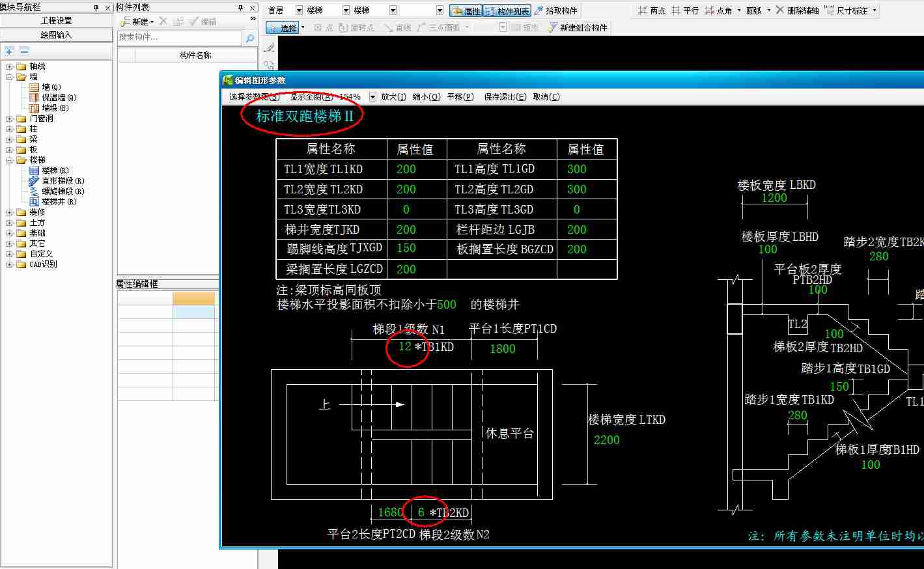Click 平台1长度 value 1800

[503, 349]
